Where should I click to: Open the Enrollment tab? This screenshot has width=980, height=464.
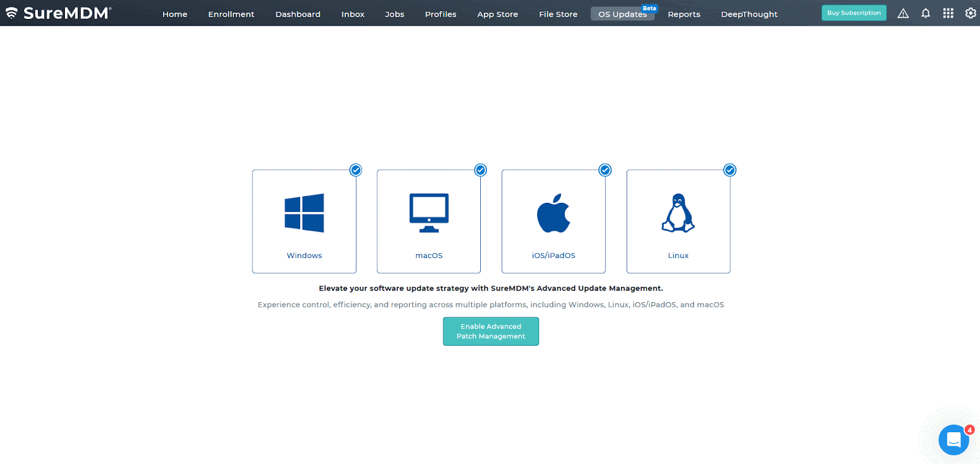231,14
